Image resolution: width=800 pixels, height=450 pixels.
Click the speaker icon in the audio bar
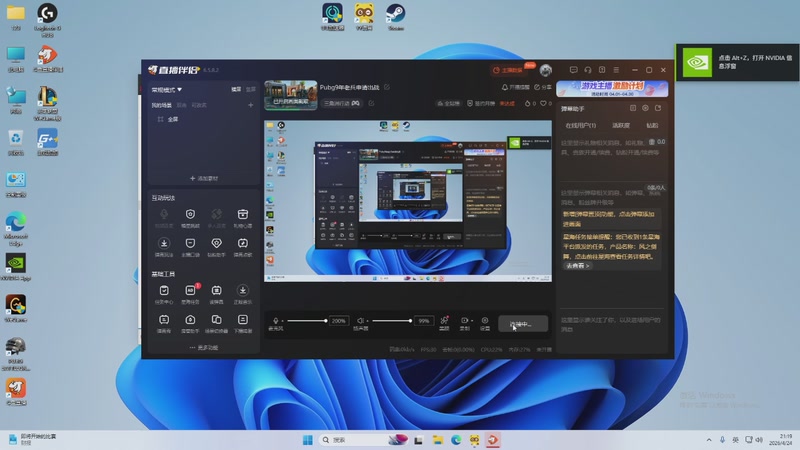(360, 320)
